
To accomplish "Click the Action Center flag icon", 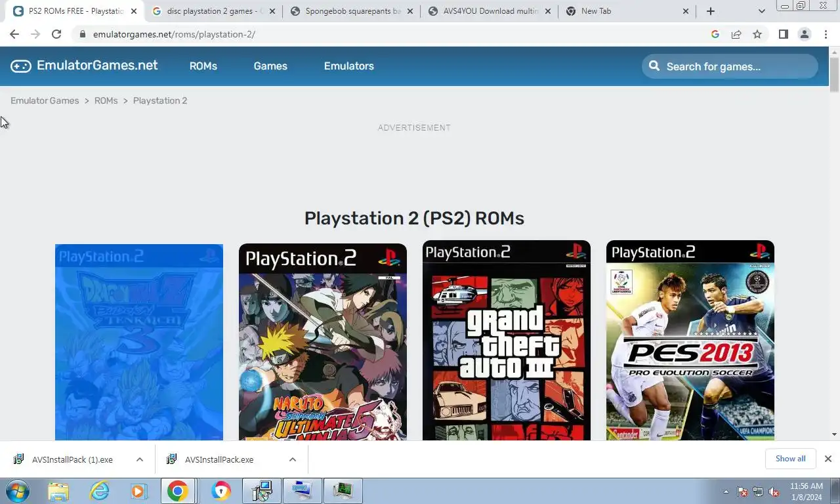I will coord(742,492).
